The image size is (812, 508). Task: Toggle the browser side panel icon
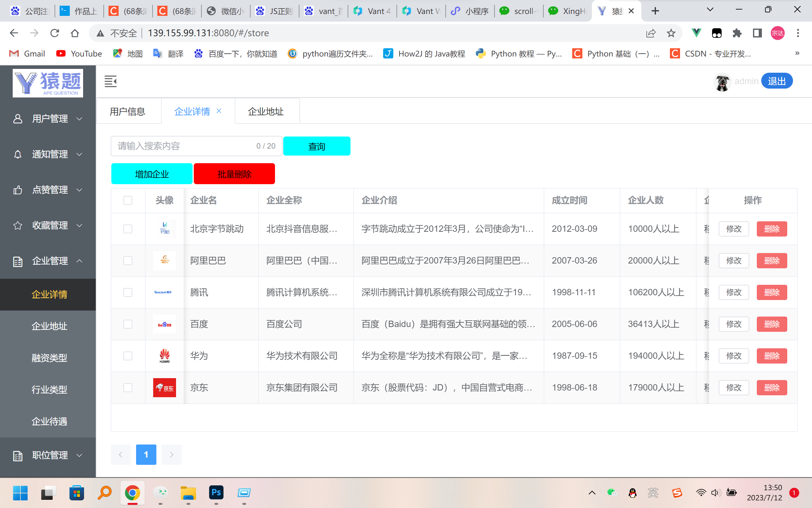point(757,33)
